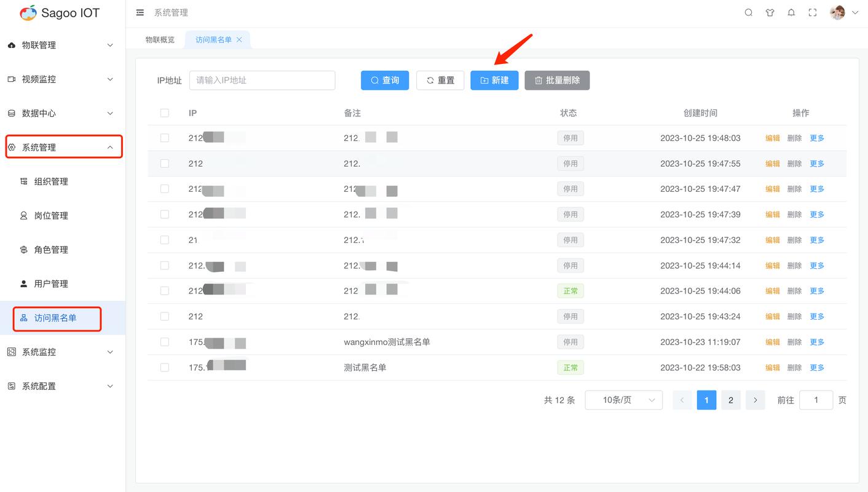Toggle fullscreen using the expand icon
Viewport: 868px width, 492px height.
813,12
